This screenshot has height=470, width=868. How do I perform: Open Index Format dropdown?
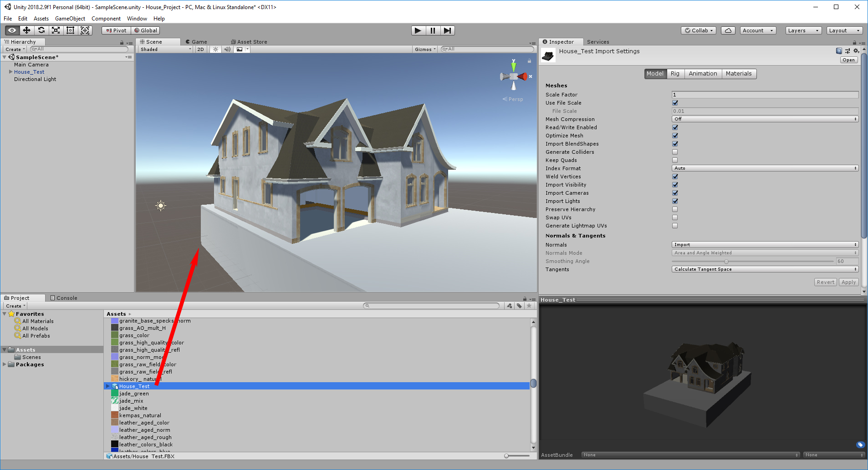pyautogui.click(x=765, y=168)
